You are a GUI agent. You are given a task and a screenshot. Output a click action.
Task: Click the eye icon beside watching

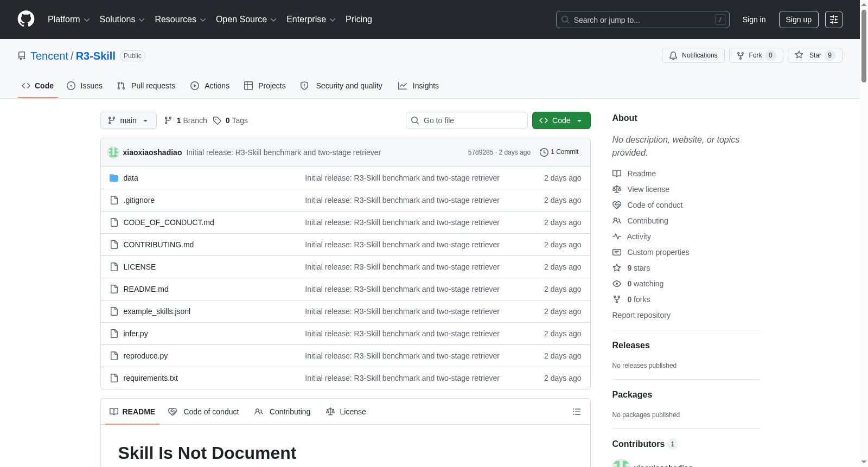click(617, 284)
